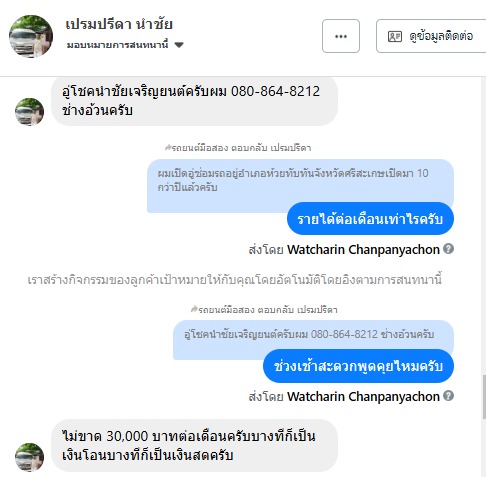486x487 pixels.
Task: Open เปรมปรีดา นำชัย header profile picture
Action: click(x=31, y=36)
